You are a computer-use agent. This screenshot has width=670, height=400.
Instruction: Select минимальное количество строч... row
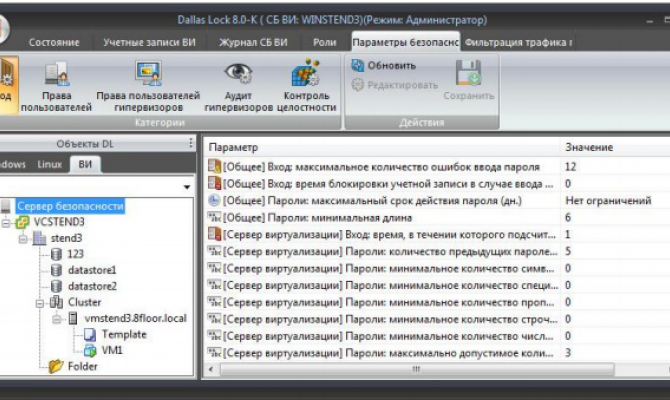pyautogui.click(x=438, y=319)
